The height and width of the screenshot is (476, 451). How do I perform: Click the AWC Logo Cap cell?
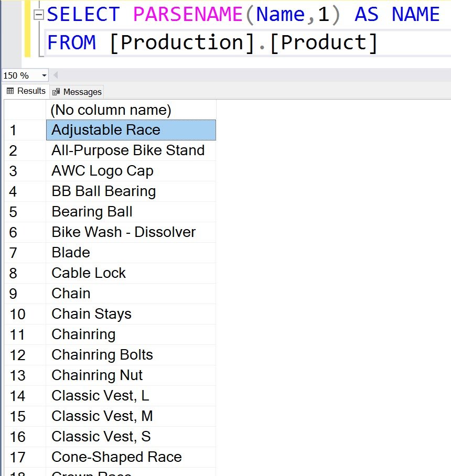[131, 171]
